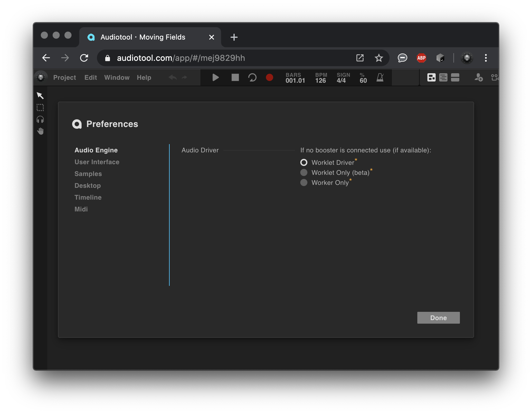Click the audiotool.com address bar URL
This screenshot has width=532, height=414.
point(181,58)
